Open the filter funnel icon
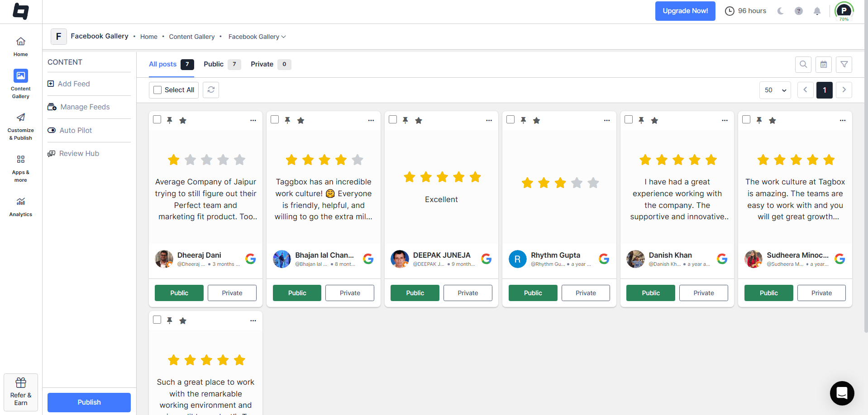This screenshot has height=415, width=868. 844,64
